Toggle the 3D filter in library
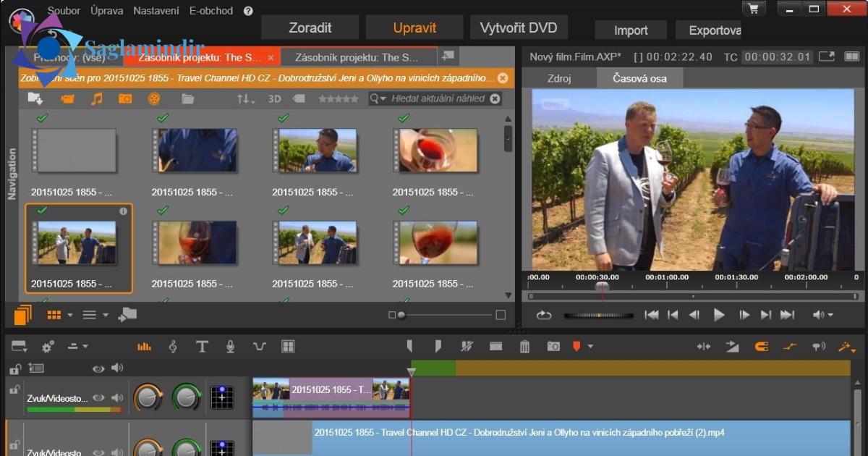Viewport: 868px width, 456px height. [x=275, y=98]
